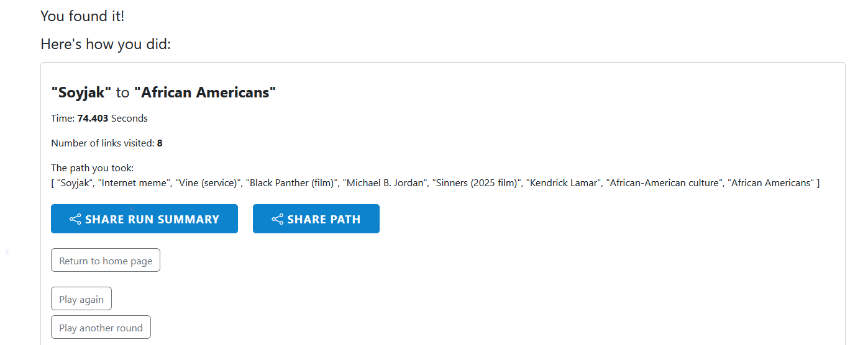868x345 pixels.
Task: Click Play again
Action: click(x=81, y=299)
